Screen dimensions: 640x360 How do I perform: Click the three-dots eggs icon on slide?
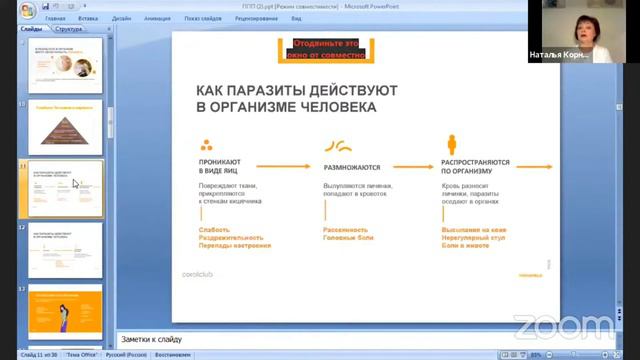(206, 145)
